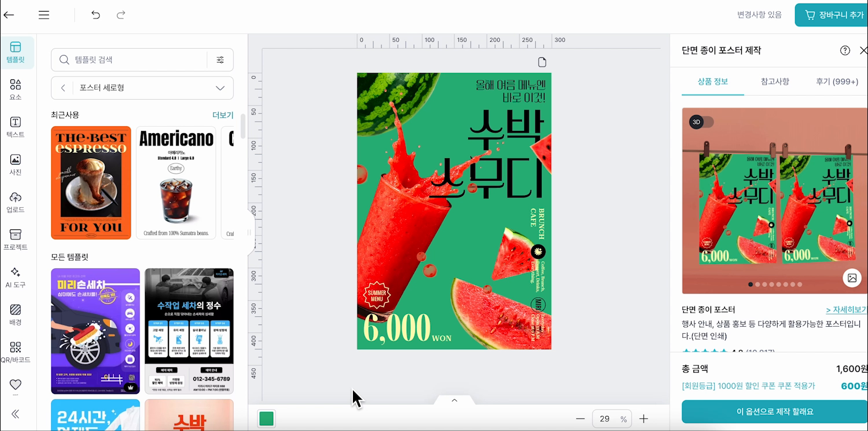Viewport: 868px width, 431px height.
Task: Open template search filter options icon
Action: [220, 60]
